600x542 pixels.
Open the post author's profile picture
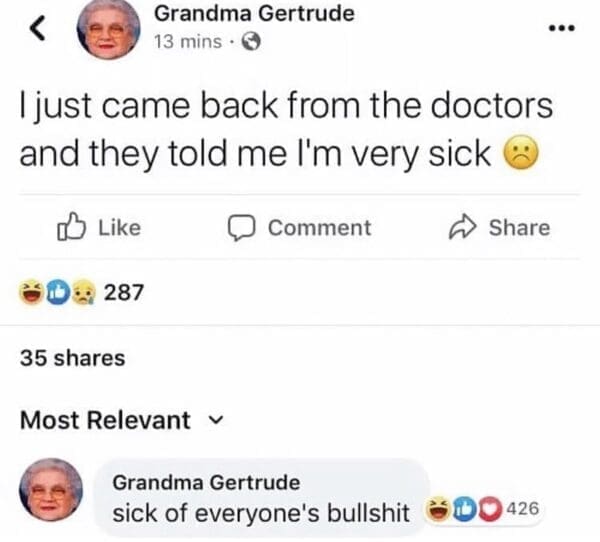coord(108,29)
